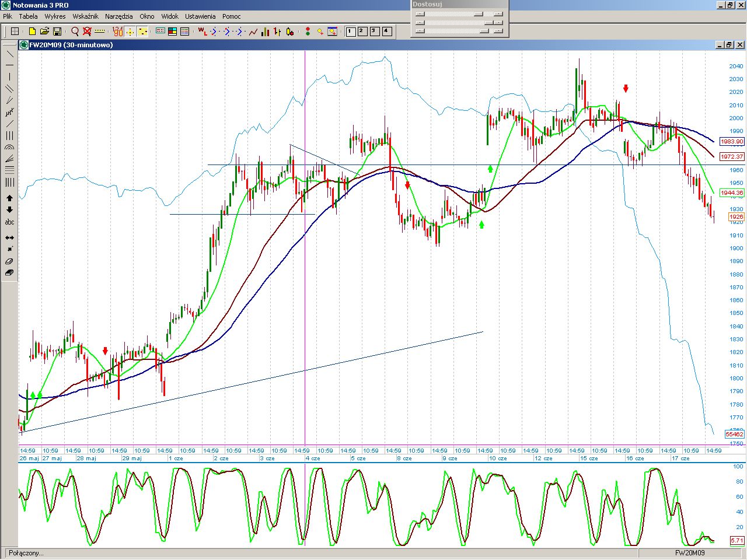Screen dimensions: 747x560
Task: Open the Narzędzia menu
Action: pos(118,16)
